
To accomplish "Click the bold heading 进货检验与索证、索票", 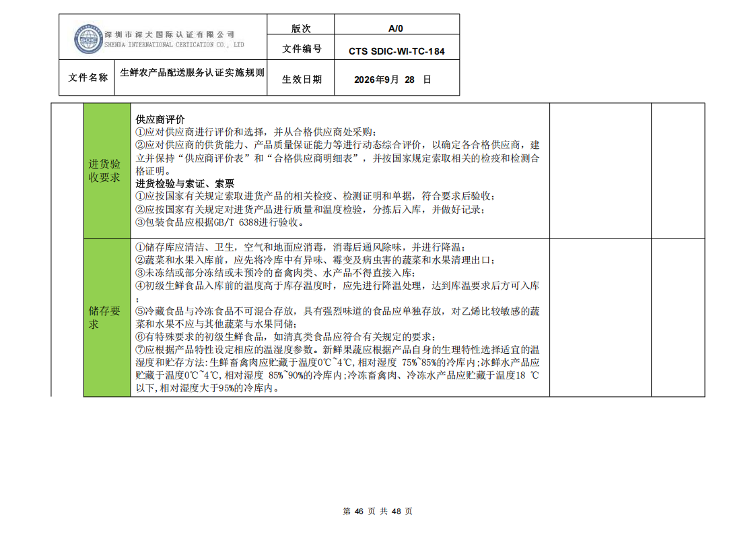I will tap(184, 183).
